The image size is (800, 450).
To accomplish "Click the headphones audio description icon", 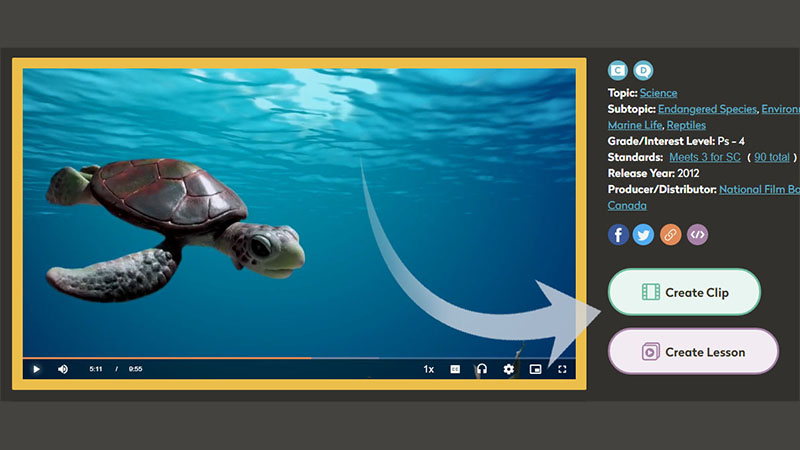I will (x=481, y=369).
